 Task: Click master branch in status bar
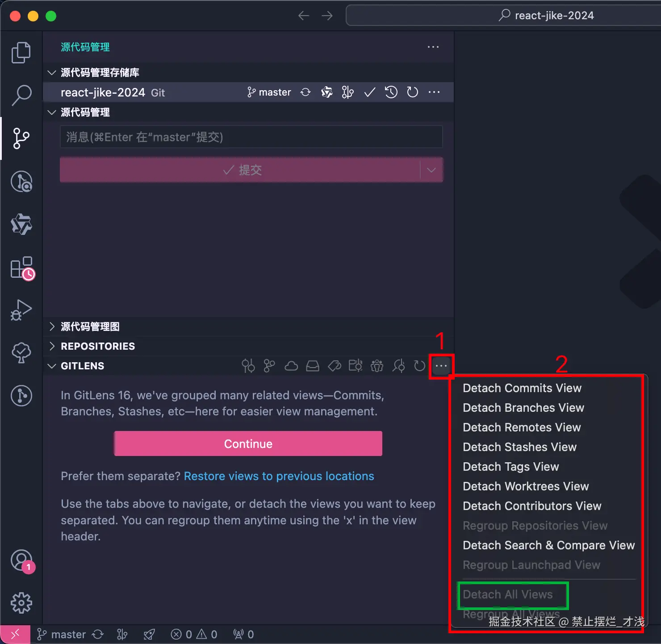[x=62, y=634]
